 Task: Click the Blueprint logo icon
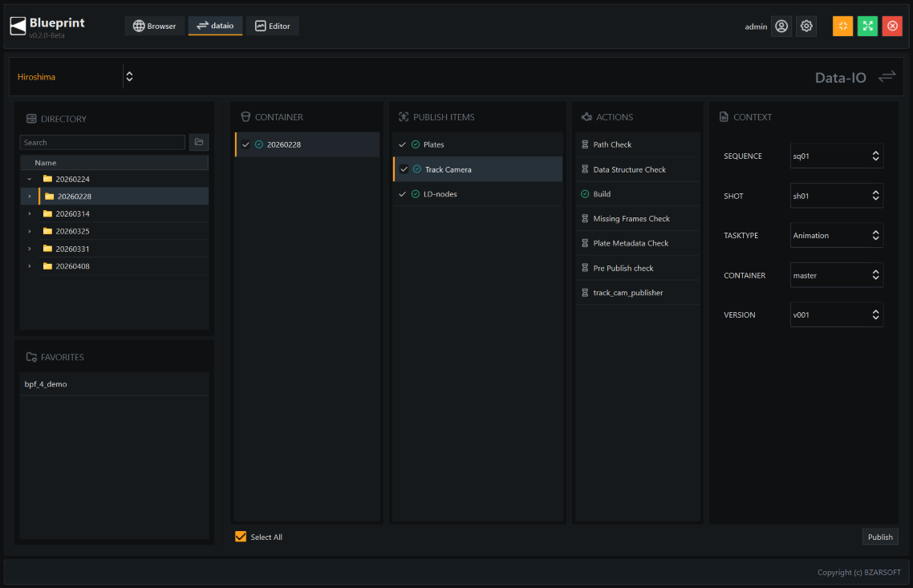coord(18,26)
